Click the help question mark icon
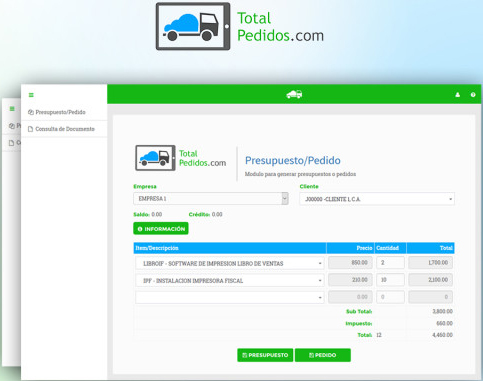The image size is (483, 381). click(473, 95)
